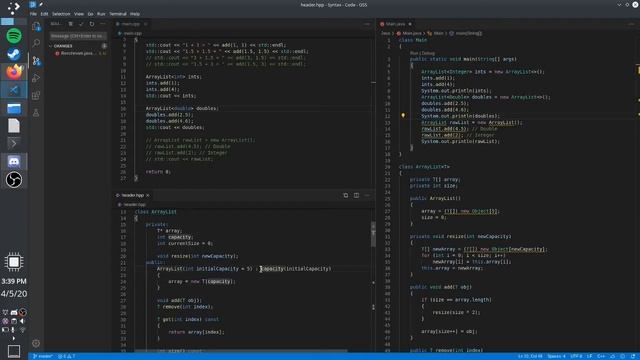Open the Help menu
The width and height of the screenshot is (640, 360).
[135, 14]
